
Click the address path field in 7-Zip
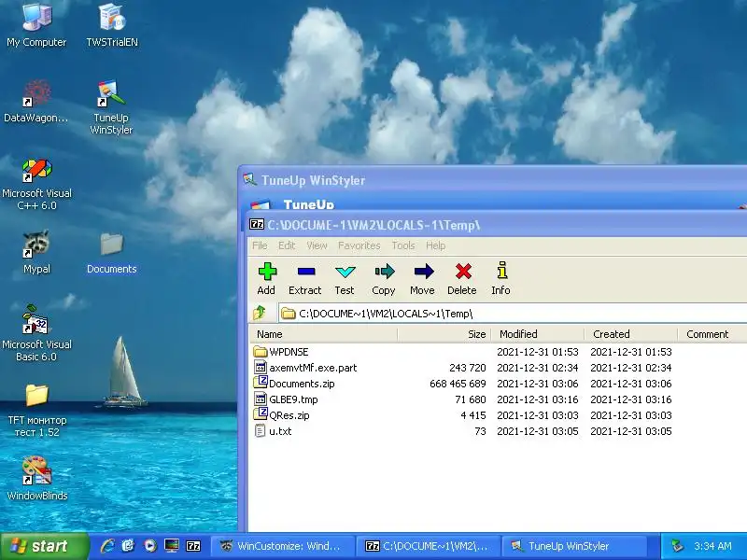(514, 314)
